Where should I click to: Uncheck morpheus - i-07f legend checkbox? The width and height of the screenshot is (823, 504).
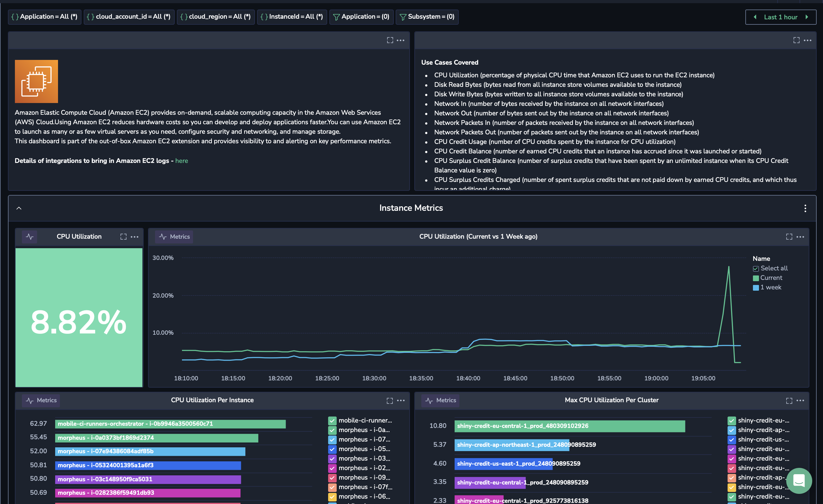[332, 487]
